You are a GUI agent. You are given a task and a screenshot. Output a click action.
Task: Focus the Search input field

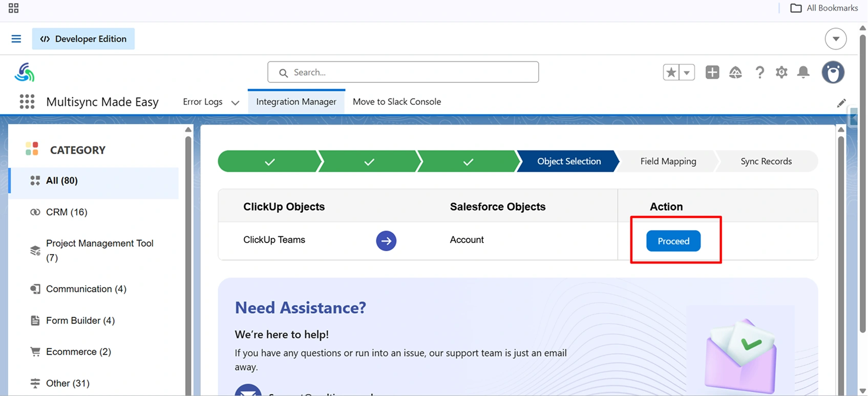click(x=403, y=72)
